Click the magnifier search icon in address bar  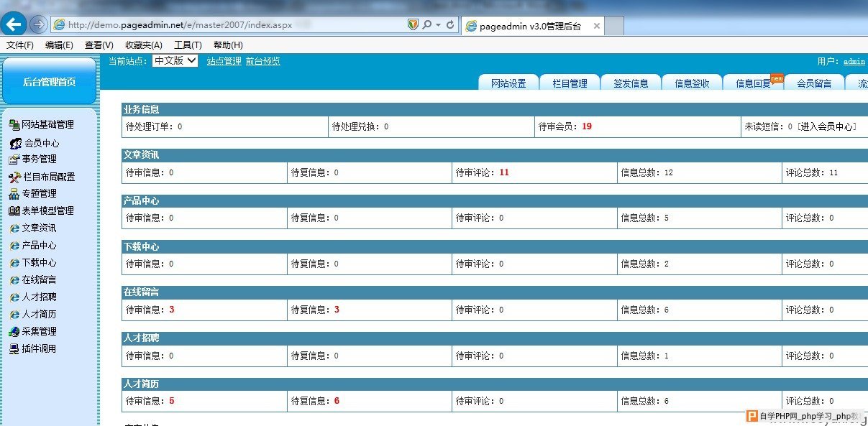click(426, 24)
